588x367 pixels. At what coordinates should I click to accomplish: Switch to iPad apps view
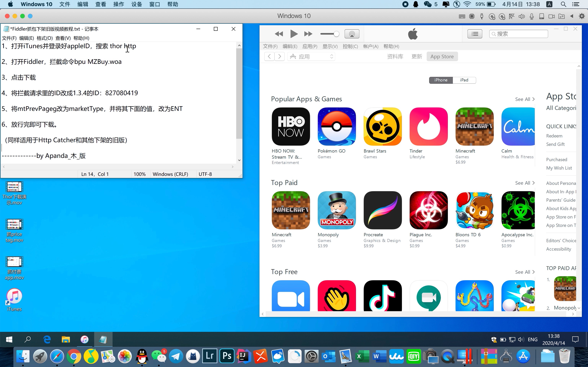click(x=464, y=80)
